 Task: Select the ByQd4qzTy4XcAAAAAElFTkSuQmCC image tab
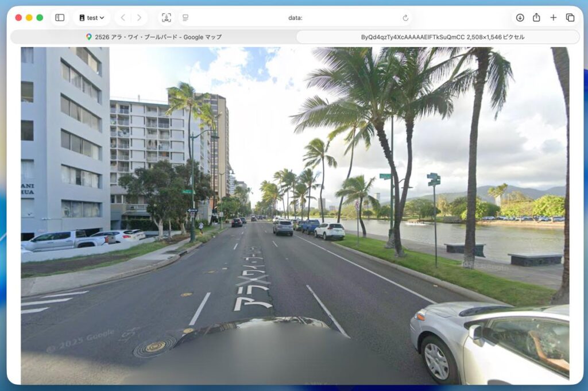coord(439,37)
